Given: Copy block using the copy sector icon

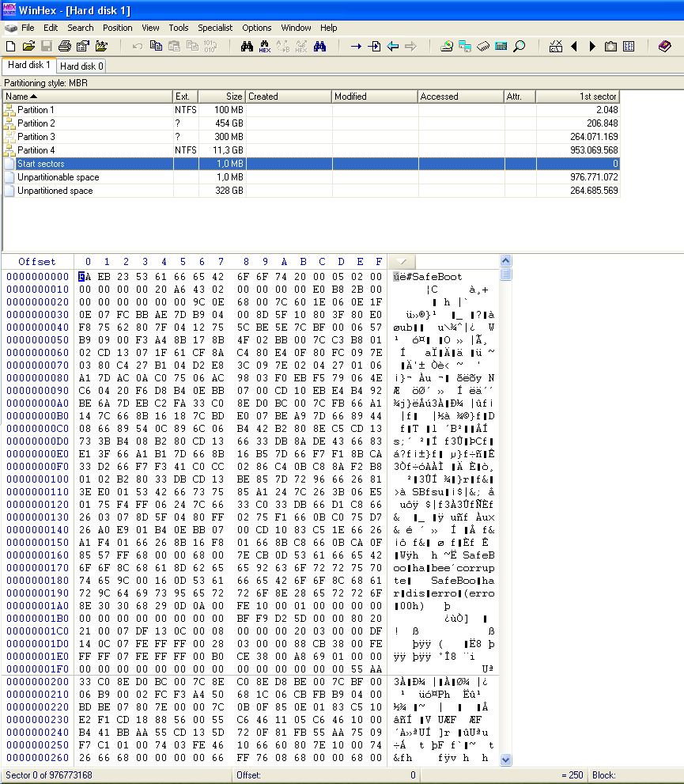Looking at the screenshot, I should tap(156, 47).
